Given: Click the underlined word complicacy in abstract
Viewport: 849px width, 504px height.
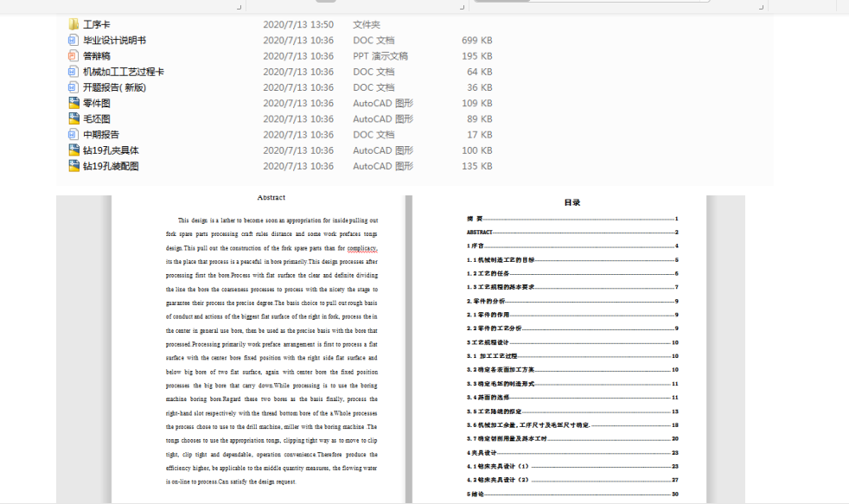Looking at the screenshot, I should tap(361, 248).
